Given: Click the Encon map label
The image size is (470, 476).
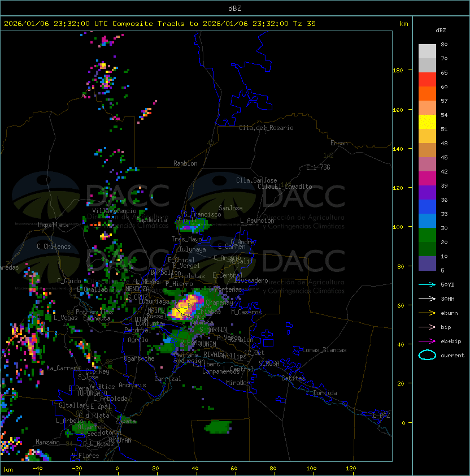Looking at the screenshot, I should (x=339, y=143).
